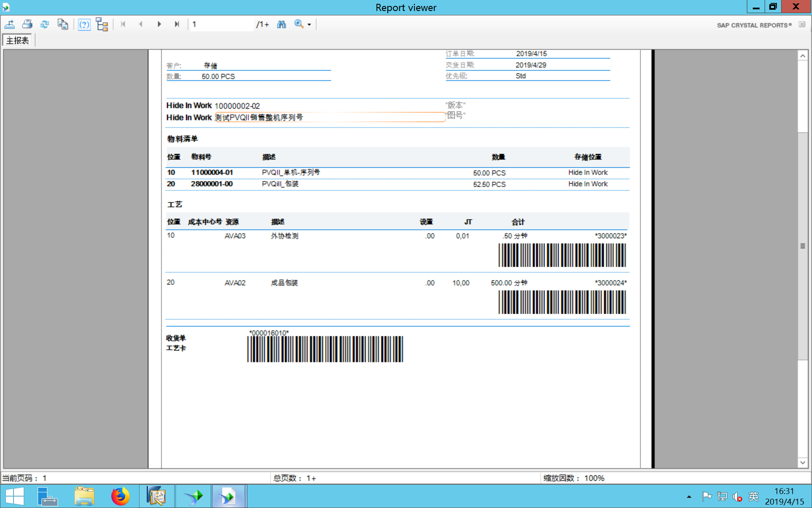The width and height of the screenshot is (812, 508).
Task: Click description PVQIII_包装
Action: [280, 184]
